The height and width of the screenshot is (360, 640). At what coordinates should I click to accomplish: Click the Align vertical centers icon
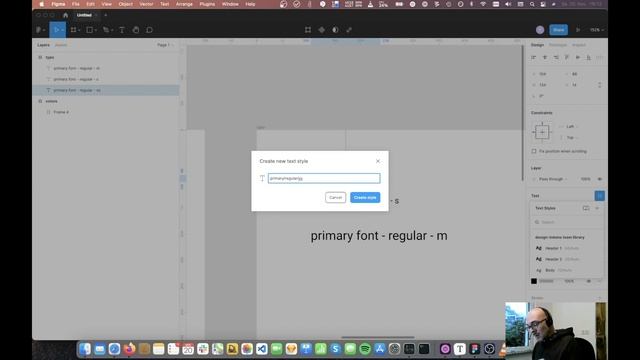point(578,58)
